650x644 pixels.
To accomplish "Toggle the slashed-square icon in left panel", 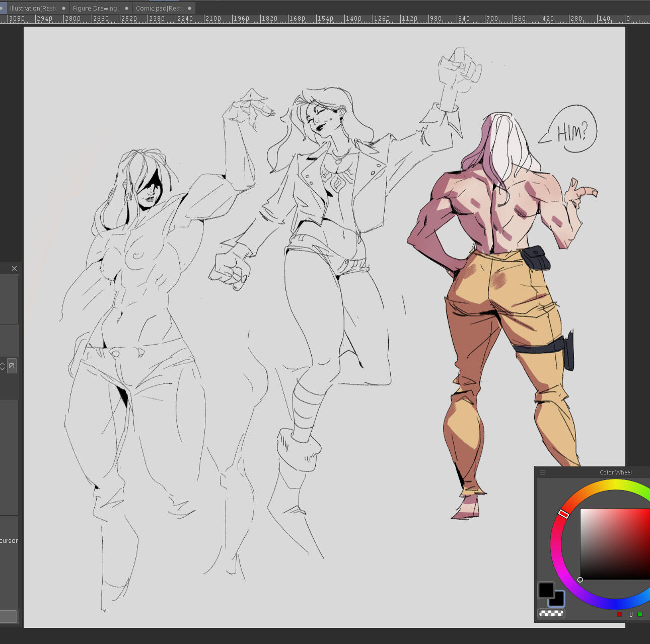I will (12, 366).
